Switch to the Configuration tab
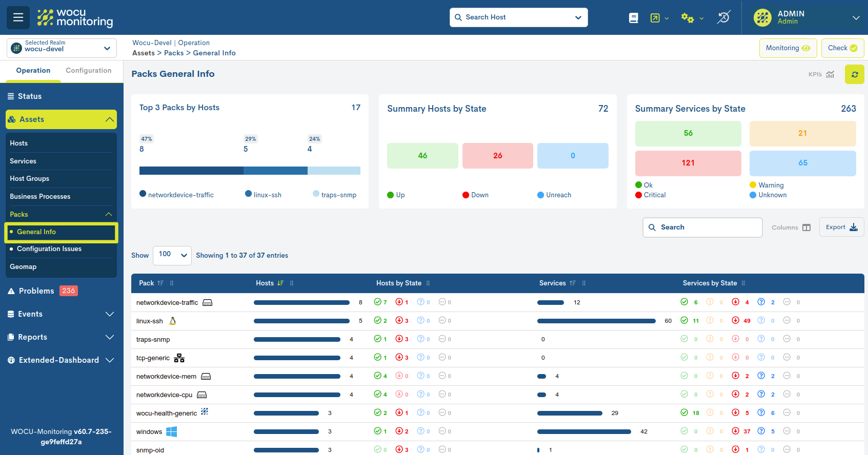Image resolution: width=868 pixels, height=455 pixels. click(x=89, y=71)
